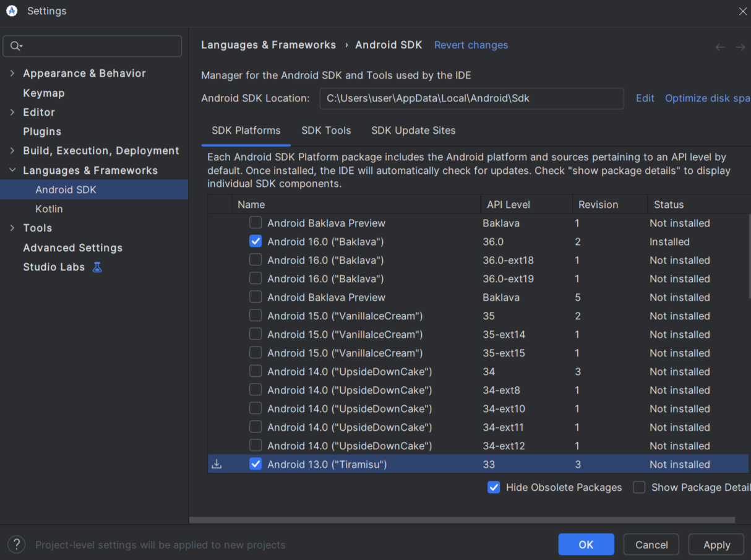The height and width of the screenshot is (560, 751).
Task: Uncheck Android 16.0 Baklava API 36.0
Action: pos(255,241)
